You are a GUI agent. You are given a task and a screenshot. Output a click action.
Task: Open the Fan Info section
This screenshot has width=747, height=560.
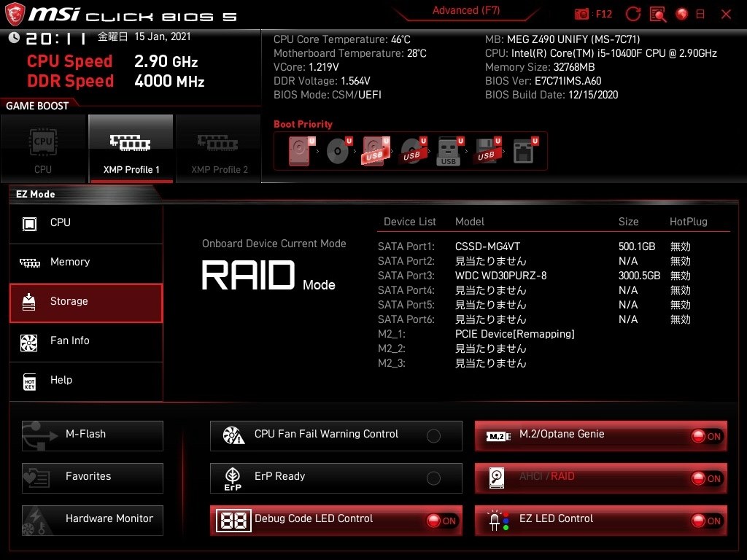[86, 342]
